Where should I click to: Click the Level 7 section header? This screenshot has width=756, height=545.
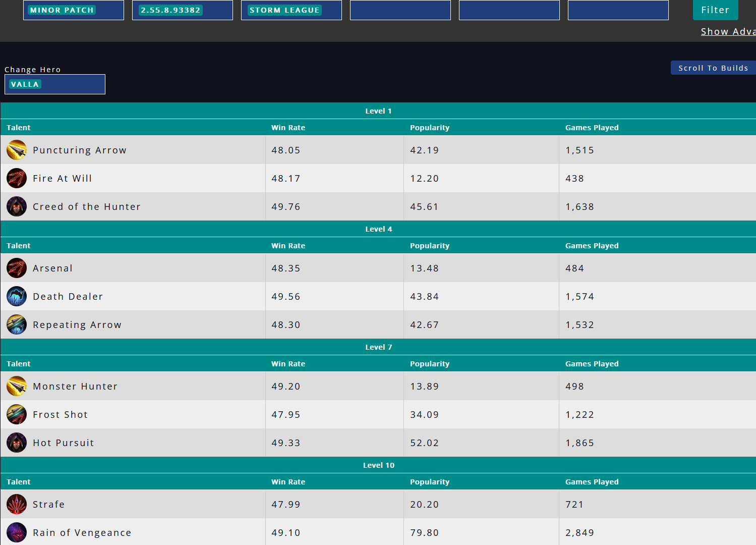click(x=378, y=347)
